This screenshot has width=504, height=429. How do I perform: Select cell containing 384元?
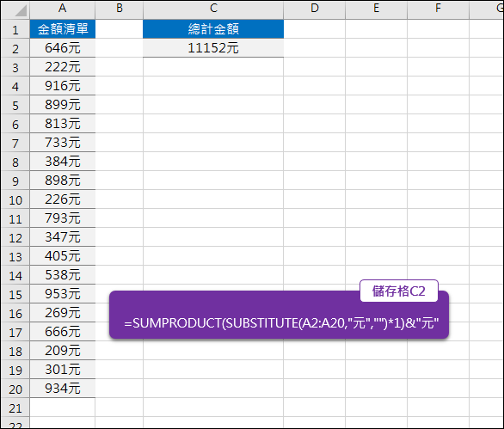tap(63, 162)
